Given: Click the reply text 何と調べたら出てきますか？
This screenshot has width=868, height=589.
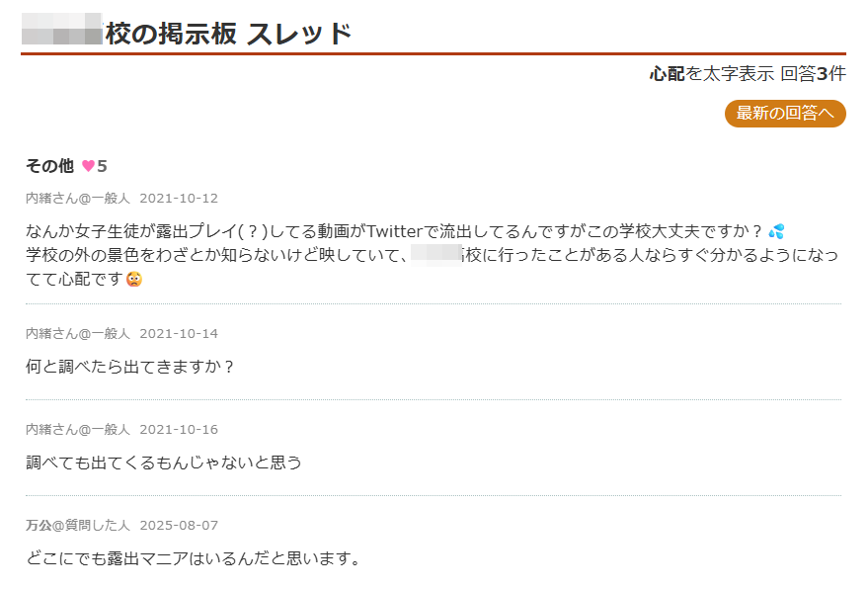Looking at the screenshot, I should (x=130, y=367).
